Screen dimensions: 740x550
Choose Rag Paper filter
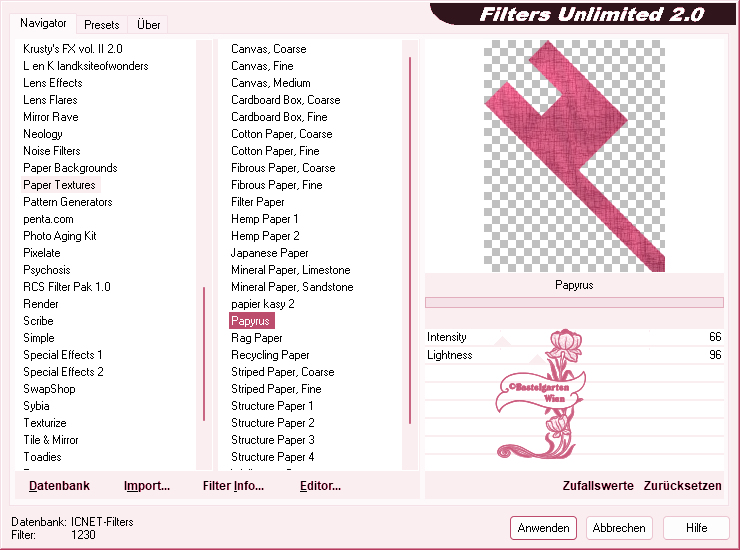[x=257, y=338]
